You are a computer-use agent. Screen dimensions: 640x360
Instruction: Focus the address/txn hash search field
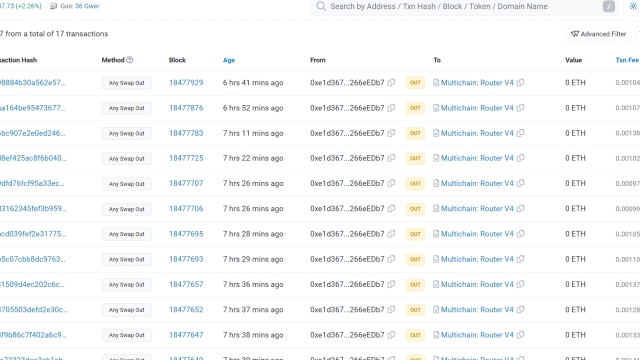coord(464,7)
